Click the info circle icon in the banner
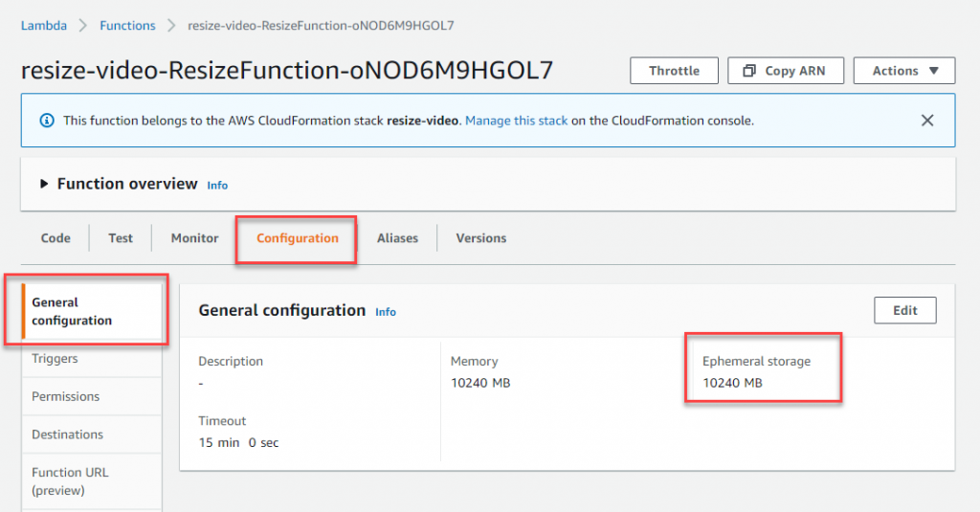The image size is (980, 512). point(47,121)
